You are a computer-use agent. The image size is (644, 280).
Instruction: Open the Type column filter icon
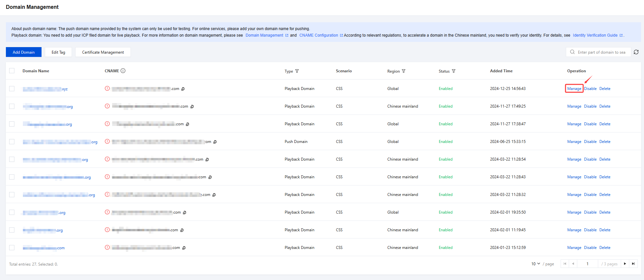297,71
